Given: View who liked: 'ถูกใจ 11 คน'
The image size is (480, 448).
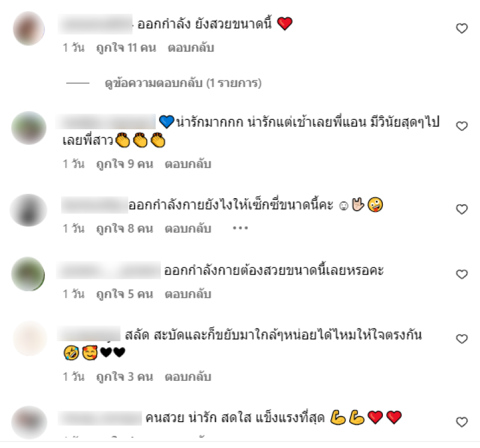Looking at the screenshot, I should (x=126, y=48).
